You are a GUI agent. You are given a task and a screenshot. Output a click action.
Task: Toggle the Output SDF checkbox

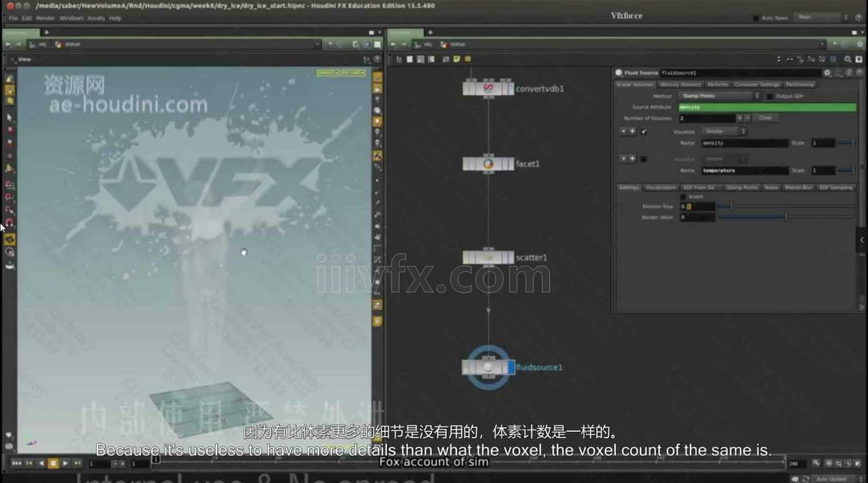[770, 96]
